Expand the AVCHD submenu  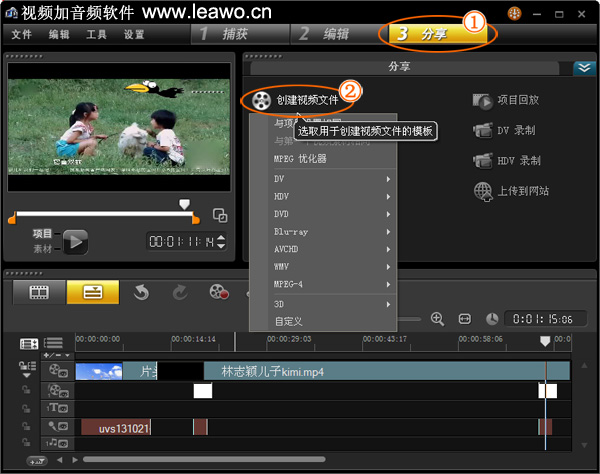(x=332, y=249)
